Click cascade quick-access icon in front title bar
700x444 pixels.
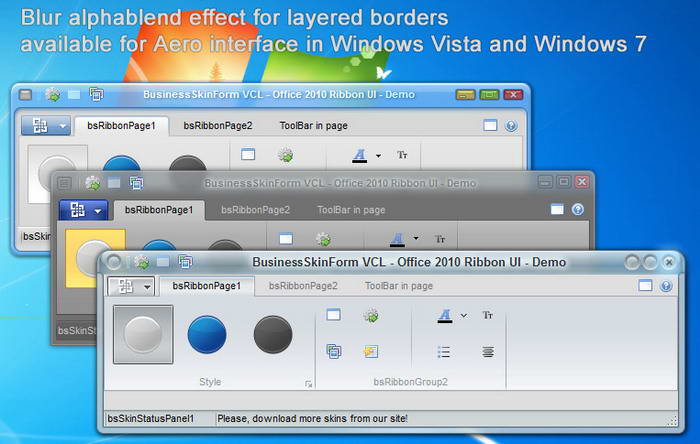(x=185, y=262)
